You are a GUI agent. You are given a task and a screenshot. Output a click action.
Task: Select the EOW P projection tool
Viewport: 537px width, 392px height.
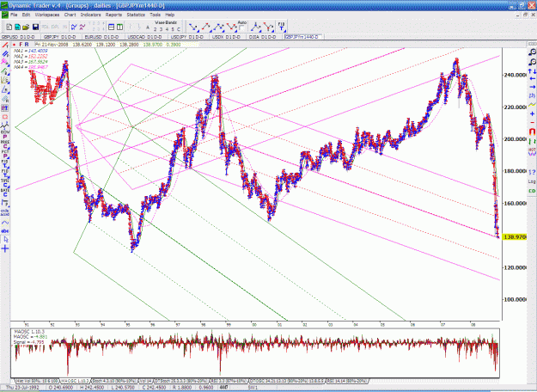[x=5, y=134]
